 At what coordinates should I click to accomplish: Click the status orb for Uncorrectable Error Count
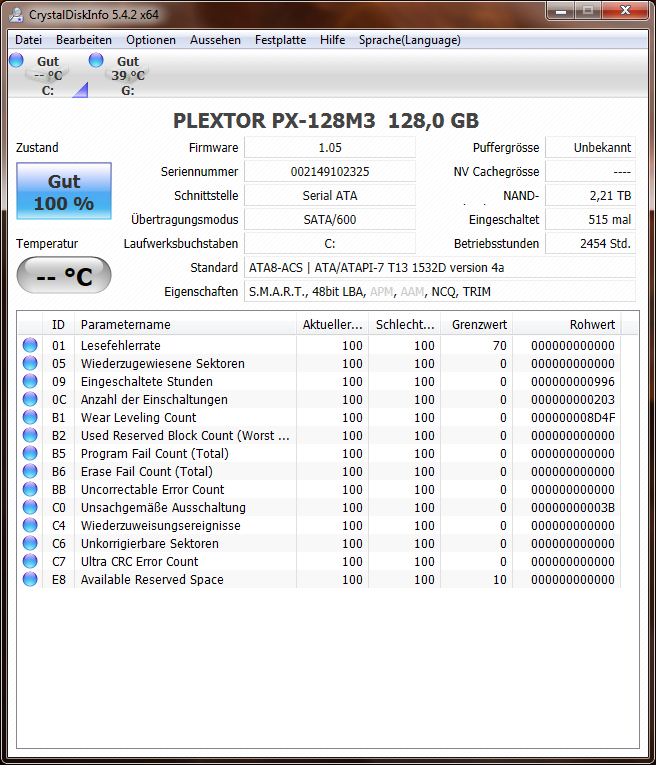pyautogui.click(x=30, y=489)
